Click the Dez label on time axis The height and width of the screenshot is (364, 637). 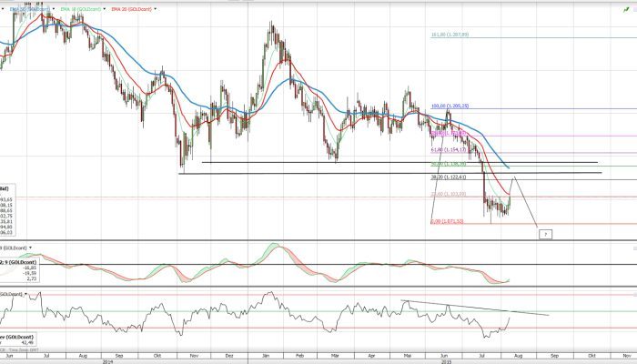[227, 356]
